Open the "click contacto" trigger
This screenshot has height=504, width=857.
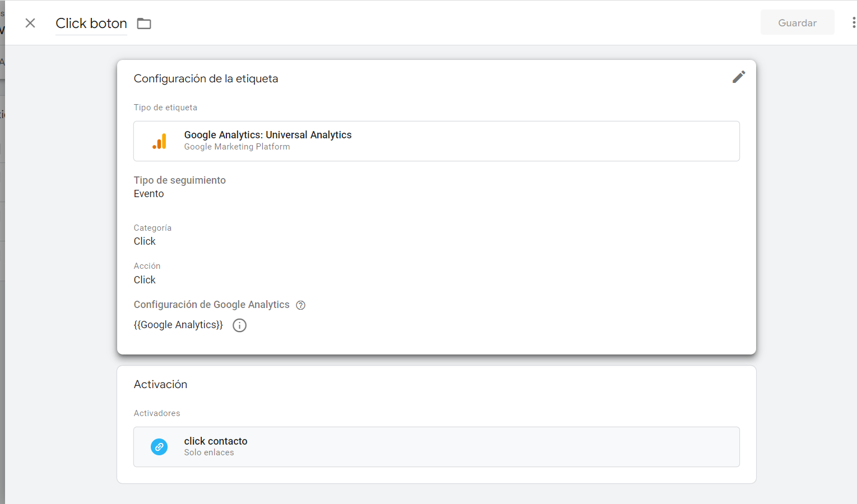[x=216, y=441]
